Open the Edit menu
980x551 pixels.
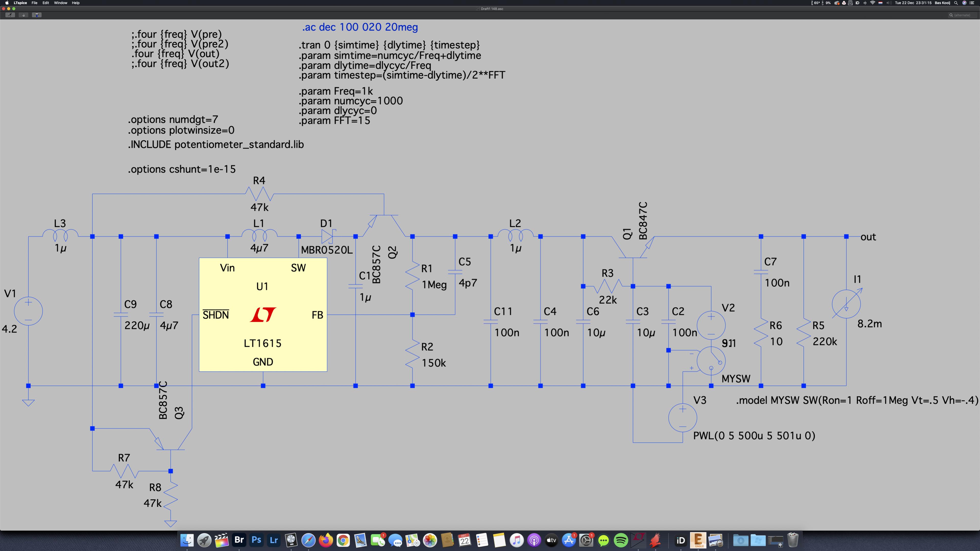coord(46,3)
